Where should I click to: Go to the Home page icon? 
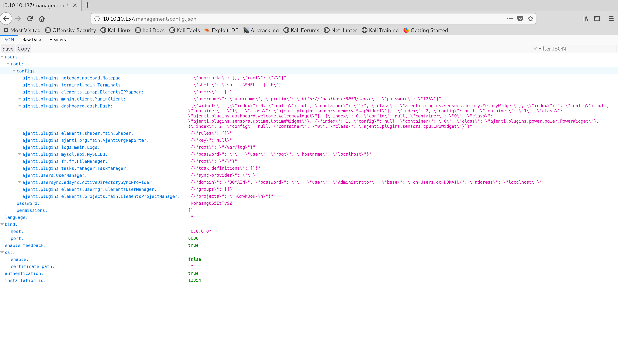coord(42,19)
